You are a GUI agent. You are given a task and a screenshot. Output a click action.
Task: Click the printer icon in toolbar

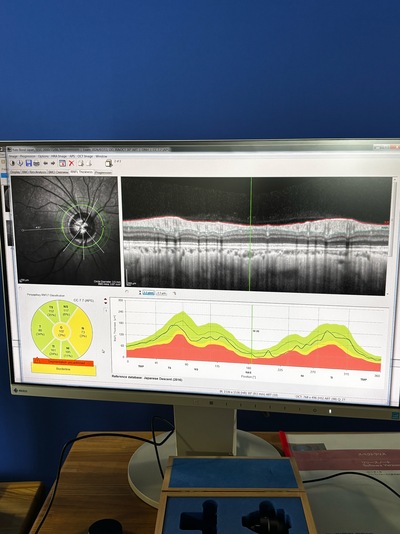click(36, 163)
